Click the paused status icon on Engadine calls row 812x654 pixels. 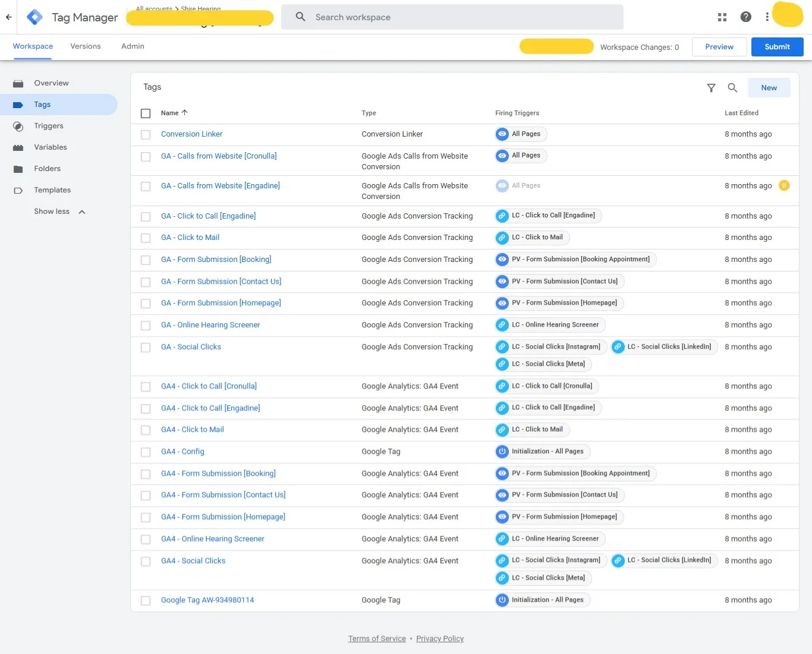coord(784,185)
